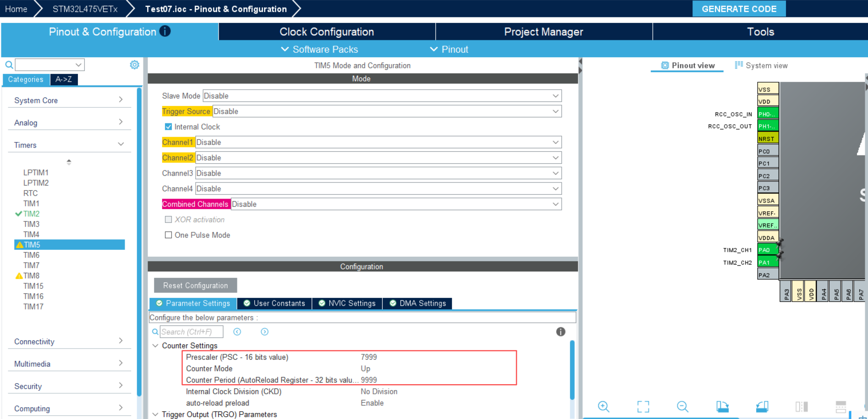Open the DMA Settings tab
This screenshot has width=868, height=419.
pos(418,303)
